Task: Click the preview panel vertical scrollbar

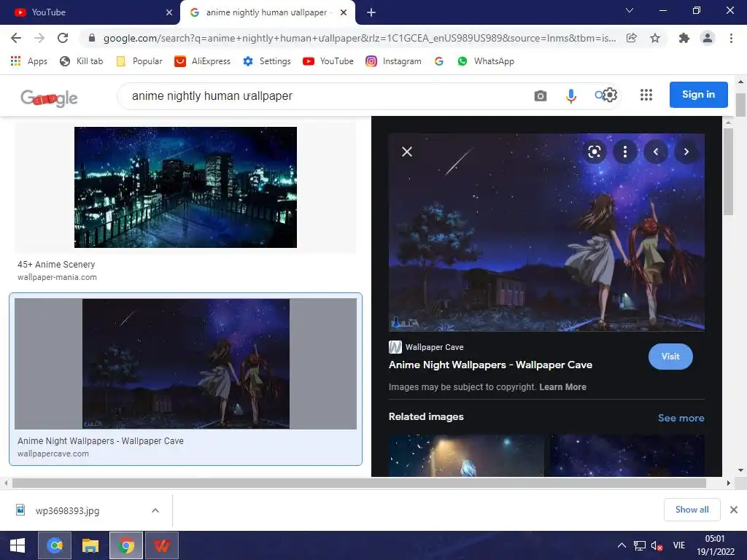Action: point(728,171)
